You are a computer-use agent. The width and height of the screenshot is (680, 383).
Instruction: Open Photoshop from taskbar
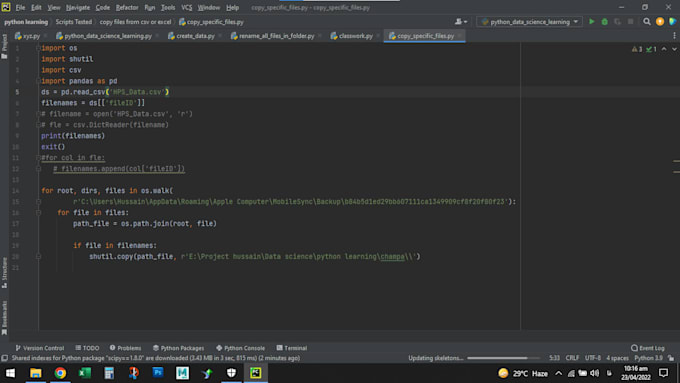pyautogui.click(x=158, y=373)
